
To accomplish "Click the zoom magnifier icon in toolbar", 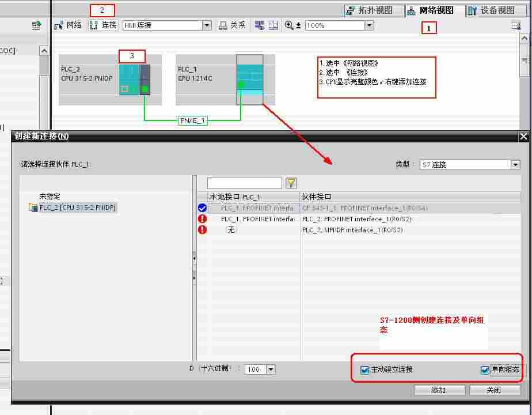I will 289,25.
